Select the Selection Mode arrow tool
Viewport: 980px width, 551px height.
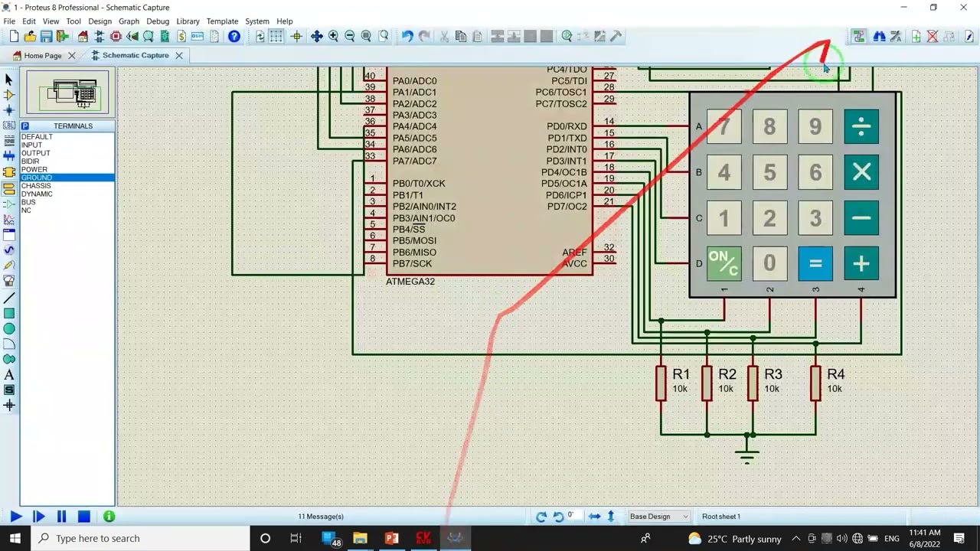9,79
